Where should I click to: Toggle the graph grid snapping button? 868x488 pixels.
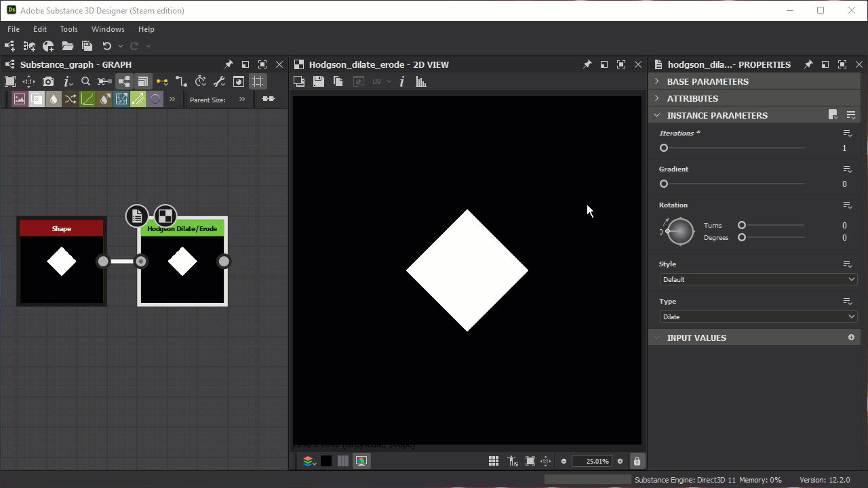point(258,81)
